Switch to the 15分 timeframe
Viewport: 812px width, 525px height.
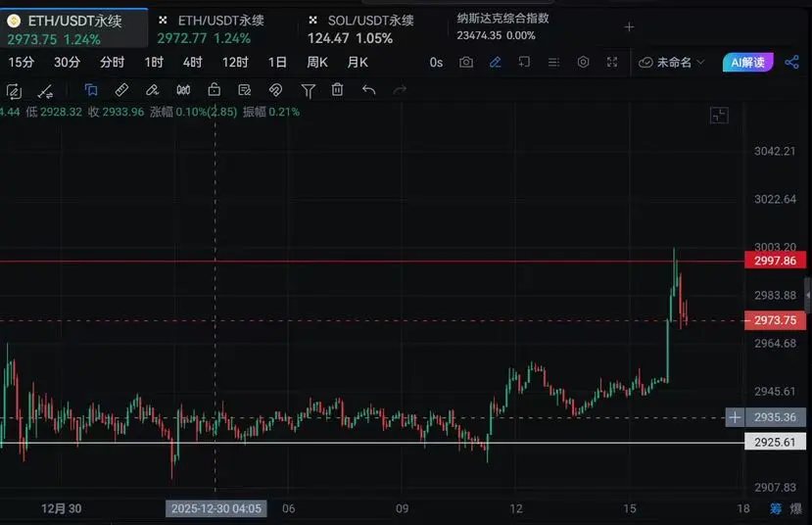click(x=22, y=62)
